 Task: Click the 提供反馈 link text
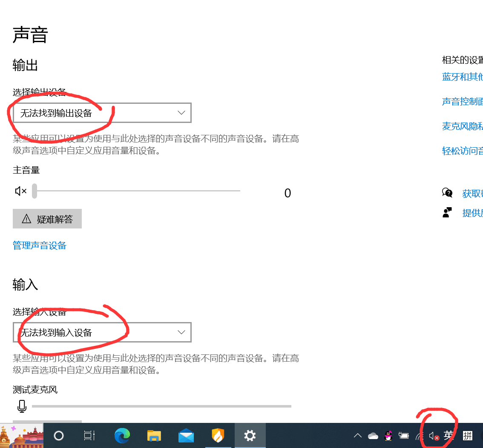pyautogui.click(x=472, y=213)
